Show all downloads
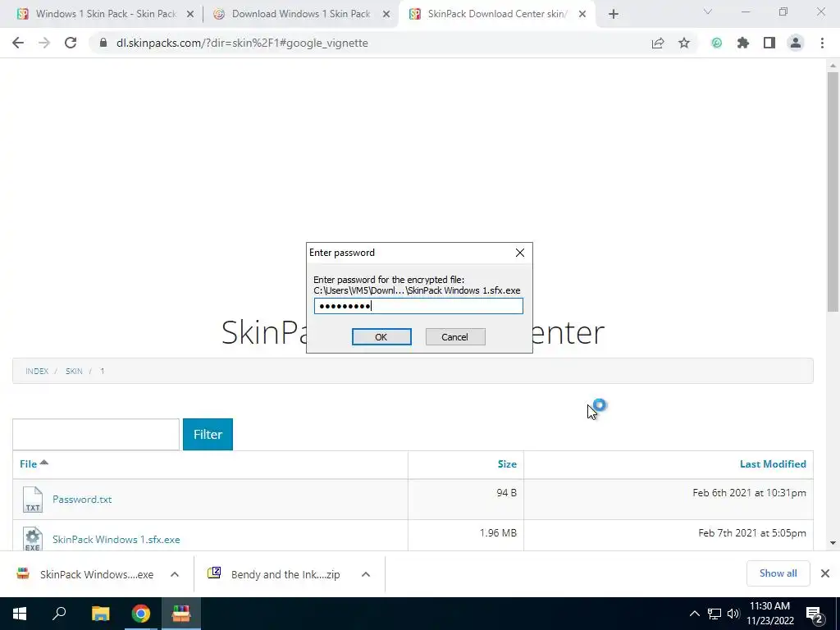The height and width of the screenshot is (630, 840). tap(778, 573)
